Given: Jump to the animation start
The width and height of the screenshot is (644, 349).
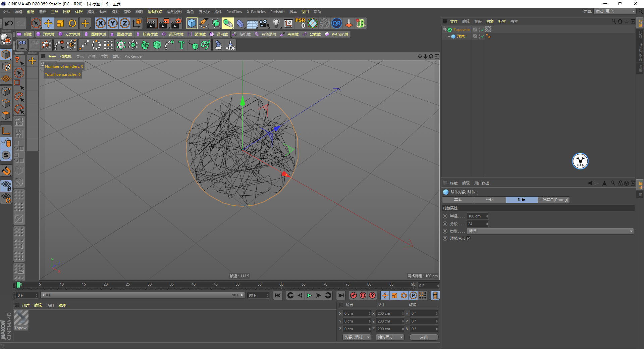Looking at the screenshot, I should [x=277, y=295].
